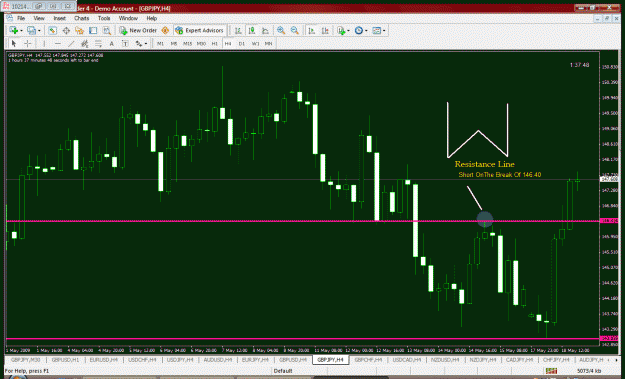Screen dimensions: 625x379
Task: Open the Periods clock icon
Action: pyautogui.click(x=358, y=30)
